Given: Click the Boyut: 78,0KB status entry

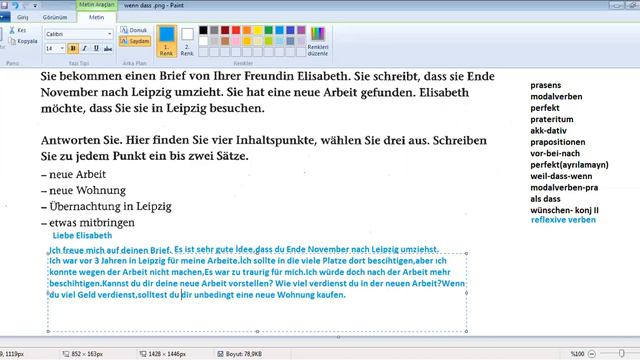Looking at the screenshot, I should (240, 354).
